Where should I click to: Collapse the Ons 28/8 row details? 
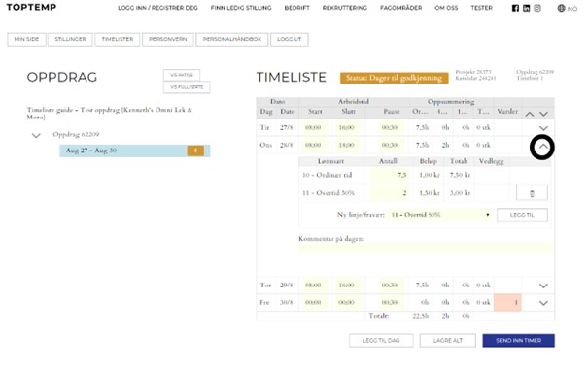tap(542, 147)
